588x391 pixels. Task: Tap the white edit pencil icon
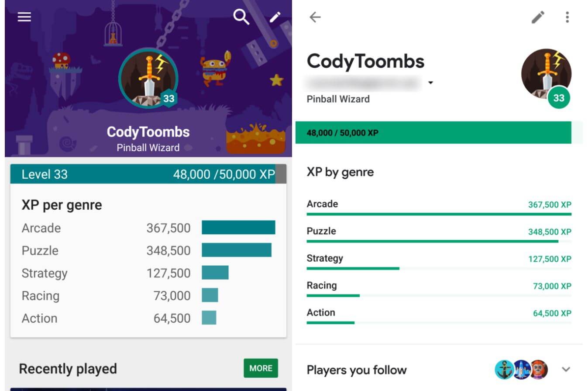pos(275,17)
